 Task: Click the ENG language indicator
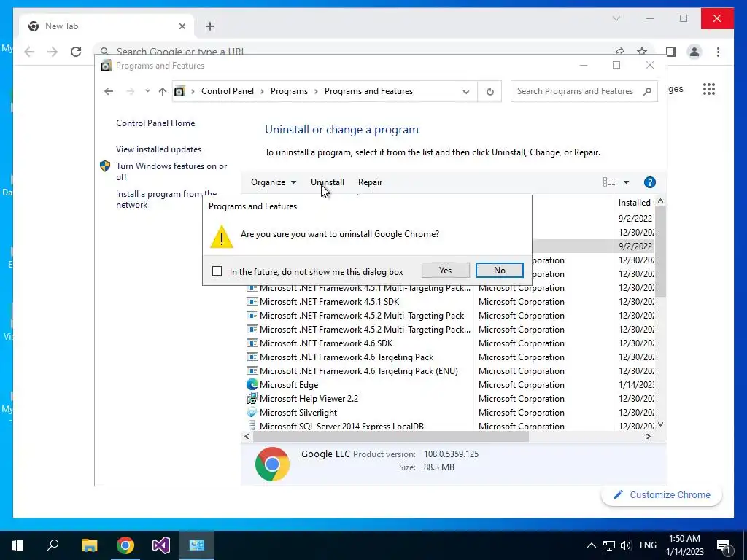pos(648,545)
